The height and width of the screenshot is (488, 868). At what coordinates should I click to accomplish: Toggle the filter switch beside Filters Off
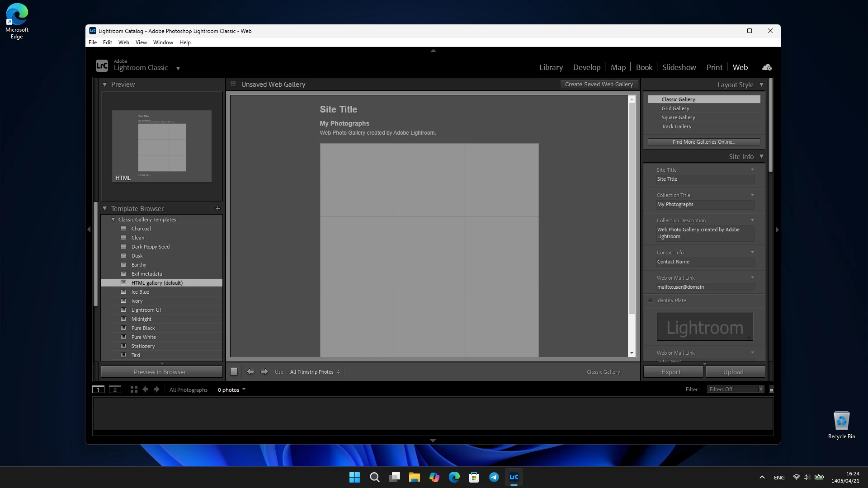coord(771,389)
